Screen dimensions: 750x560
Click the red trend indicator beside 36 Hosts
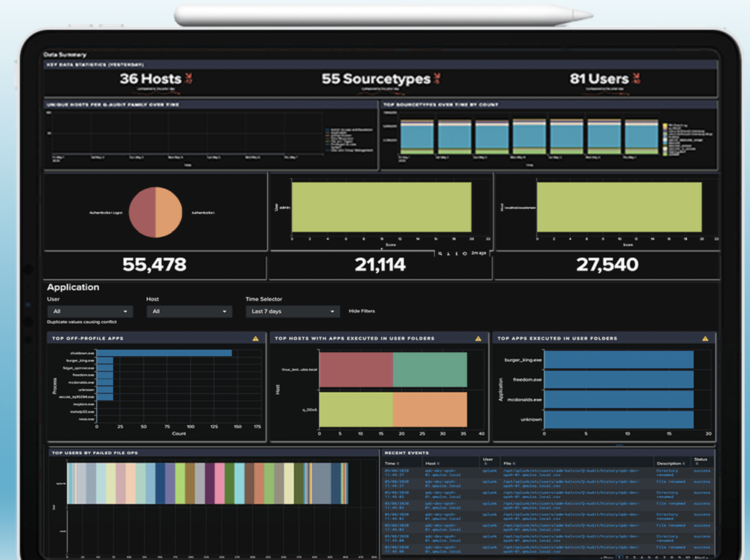pyautogui.click(x=188, y=78)
